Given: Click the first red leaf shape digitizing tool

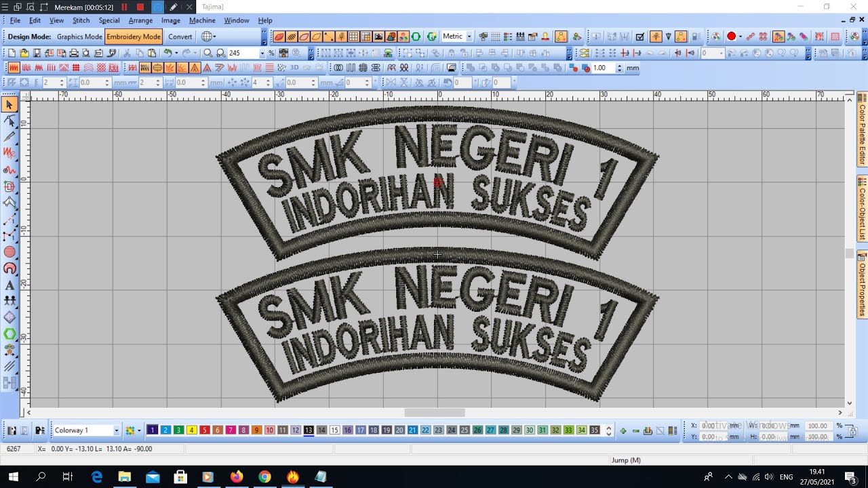Looking at the screenshot, I should tap(279, 37).
